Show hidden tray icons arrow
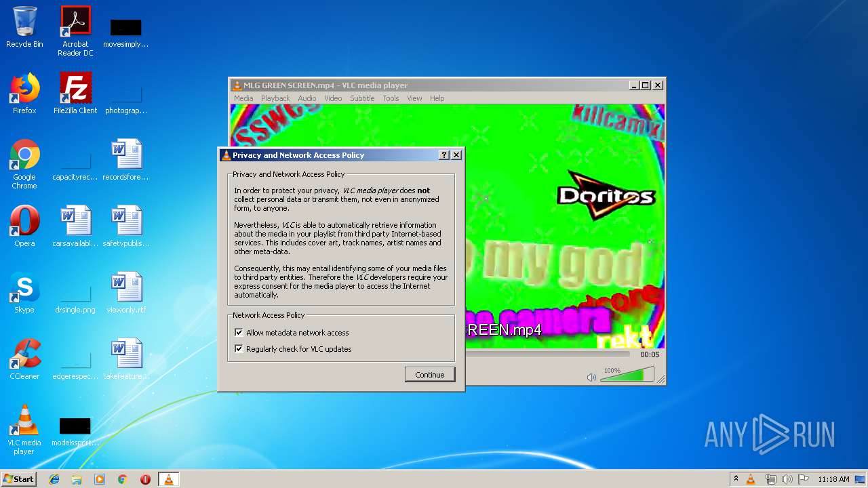868x488 pixels. [736, 479]
